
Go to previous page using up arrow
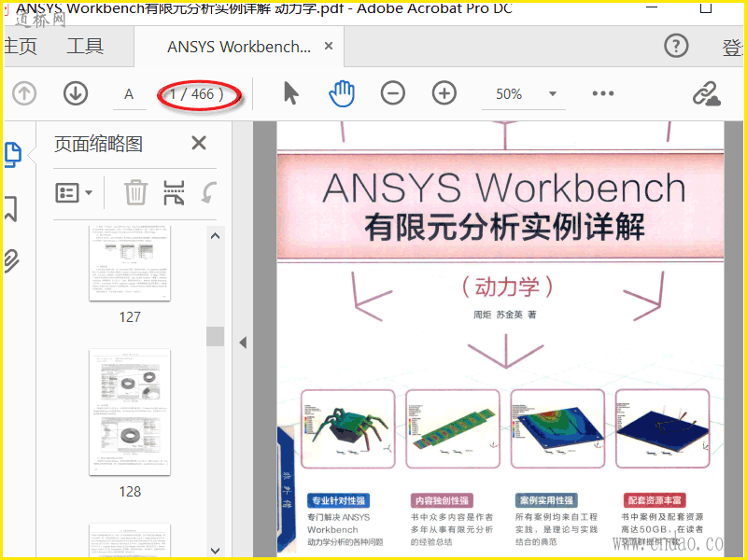pyautogui.click(x=24, y=93)
